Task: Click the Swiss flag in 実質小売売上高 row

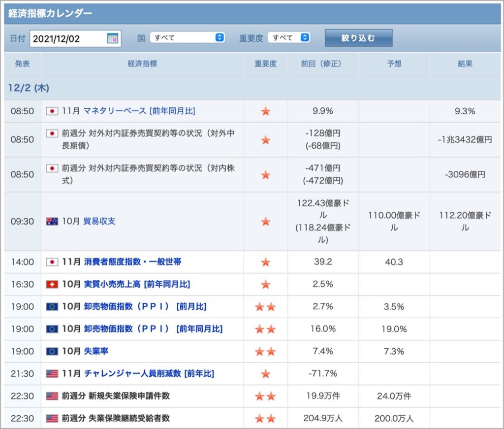Action: coord(52,284)
